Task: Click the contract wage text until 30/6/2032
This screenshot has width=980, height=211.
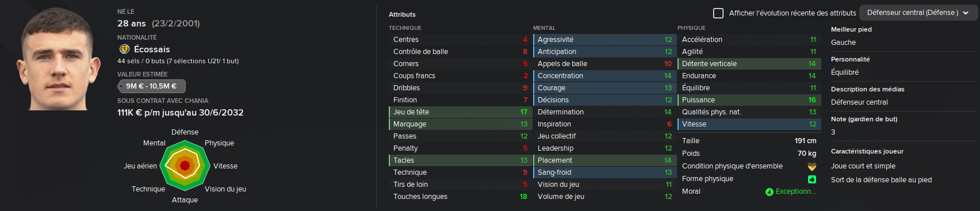Action: coord(180,113)
